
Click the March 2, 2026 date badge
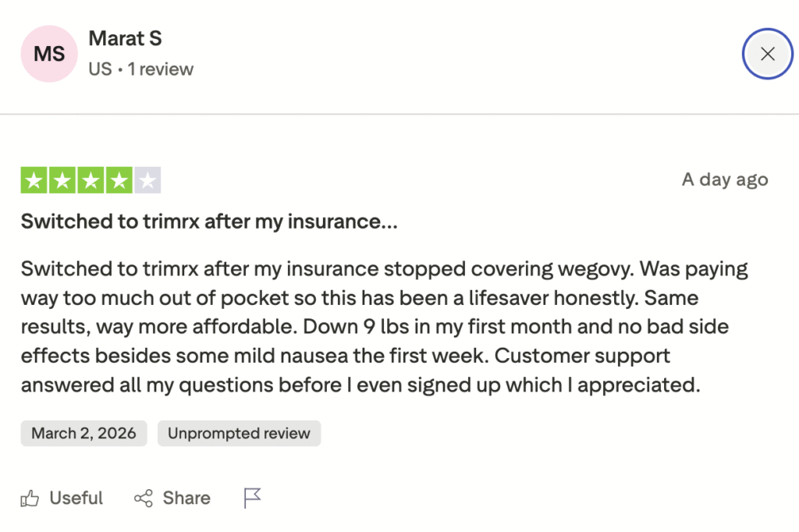[x=84, y=434]
